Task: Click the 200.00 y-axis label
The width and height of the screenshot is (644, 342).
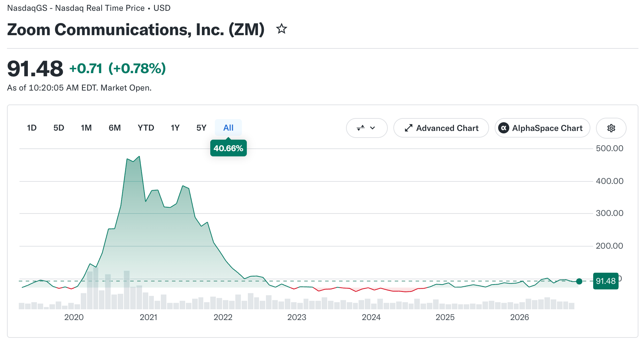Action: (610, 246)
